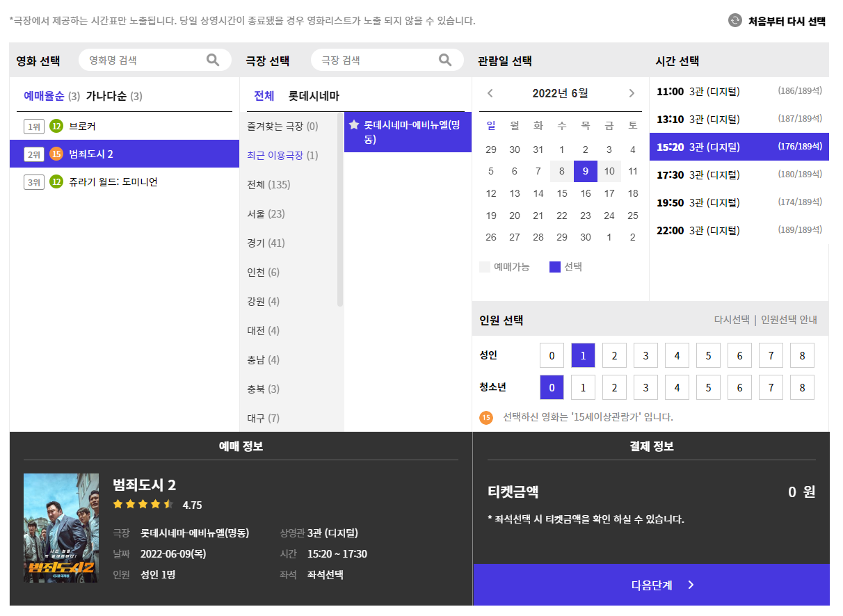Click 처음부터 다시 선택 reset link

pyautogui.click(x=787, y=21)
